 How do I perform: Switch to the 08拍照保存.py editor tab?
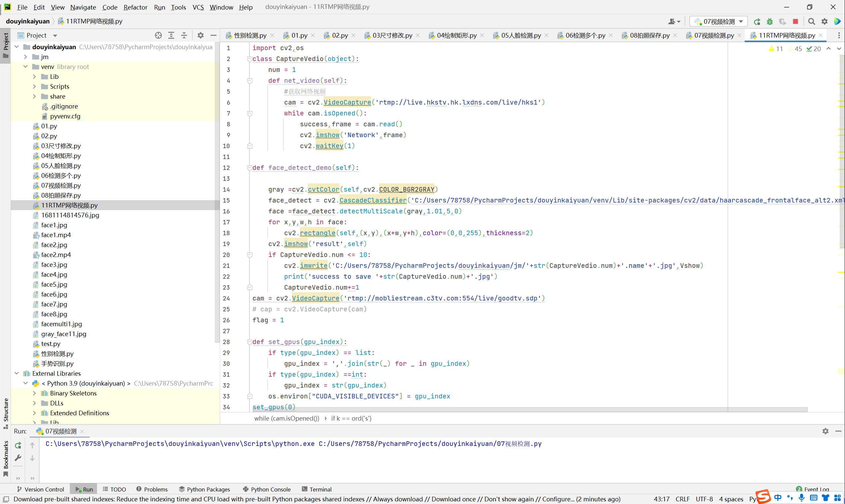point(649,35)
